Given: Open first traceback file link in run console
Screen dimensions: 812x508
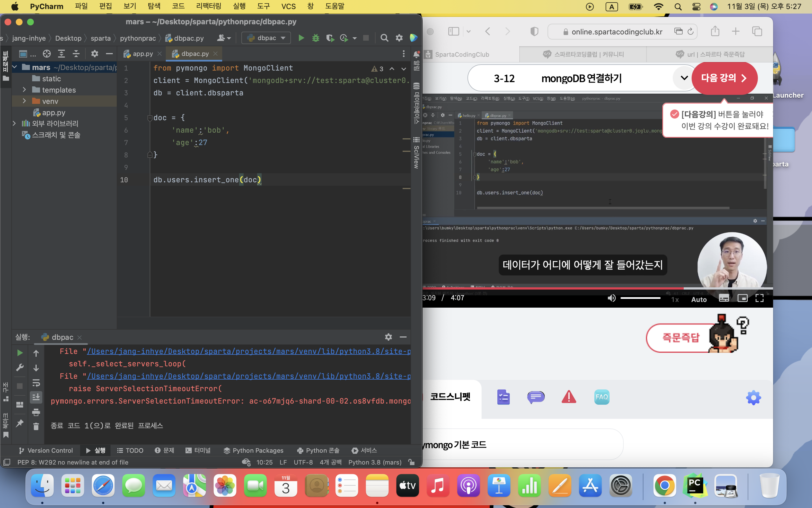Looking at the screenshot, I should coord(248,351).
